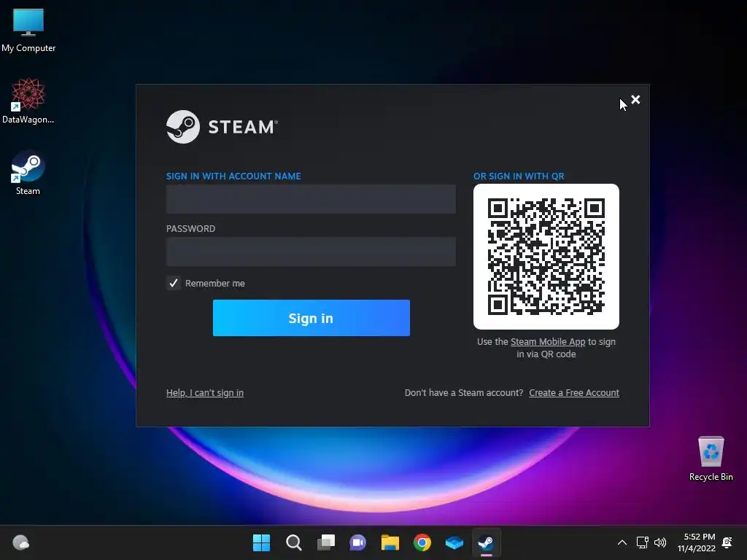Image resolution: width=747 pixels, height=560 pixels.
Task: Focus the password field
Action: click(311, 252)
